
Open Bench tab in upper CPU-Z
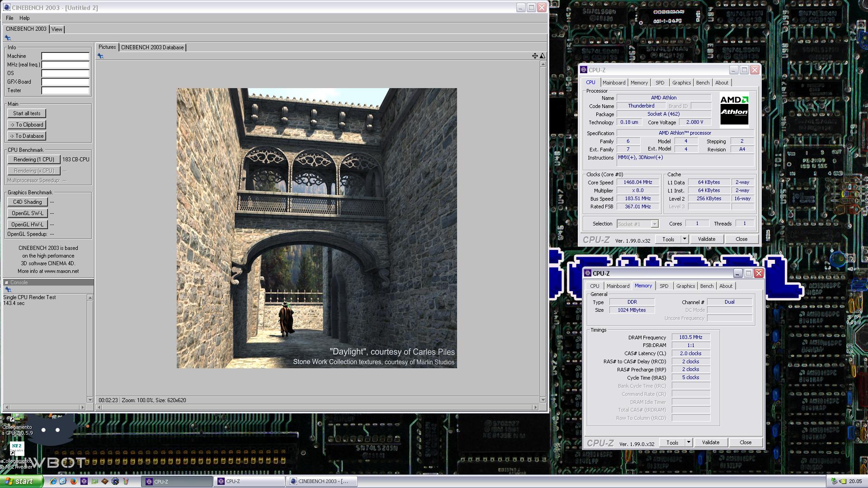(703, 83)
